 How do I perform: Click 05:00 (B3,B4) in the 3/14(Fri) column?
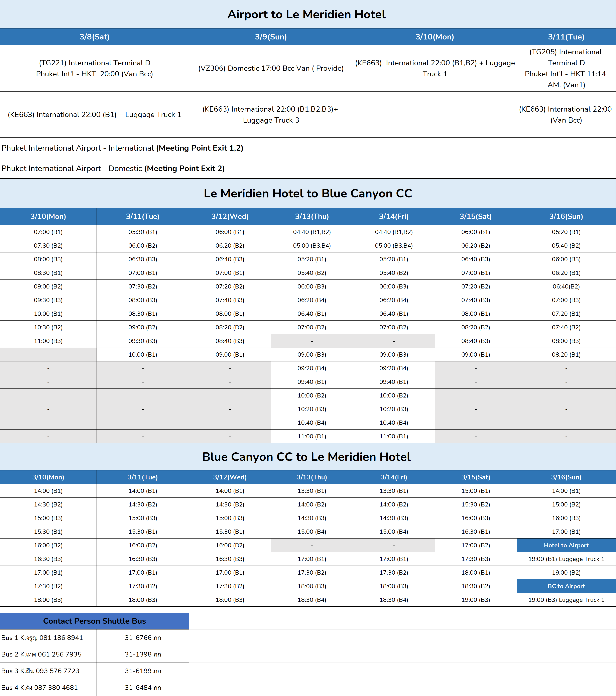tap(394, 245)
